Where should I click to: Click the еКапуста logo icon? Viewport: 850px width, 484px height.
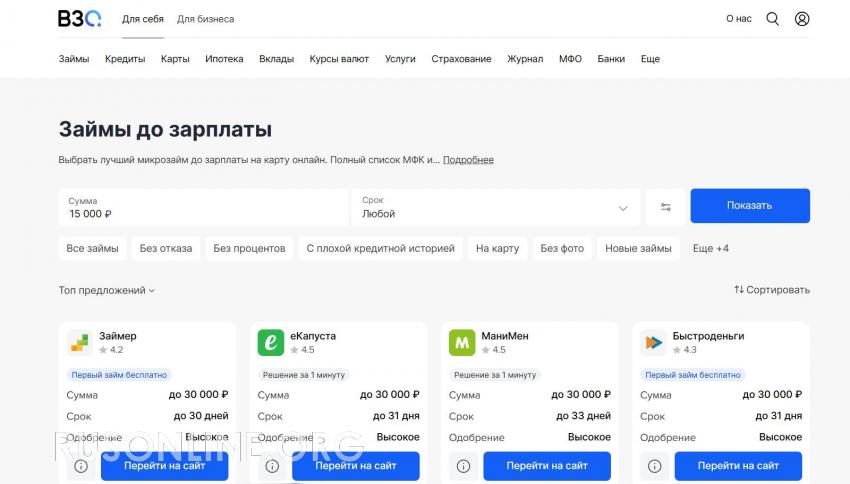271,343
